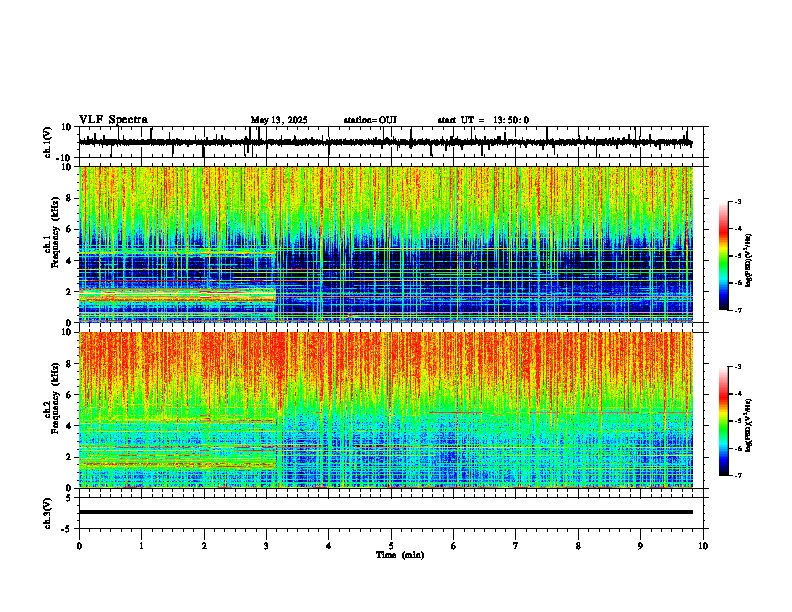Select the "start UT = 13:50:0" text
The image size is (792, 612).
tap(483, 120)
